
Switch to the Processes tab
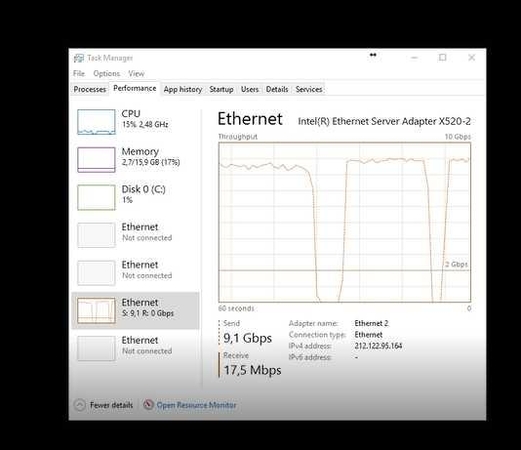tap(90, 89)
